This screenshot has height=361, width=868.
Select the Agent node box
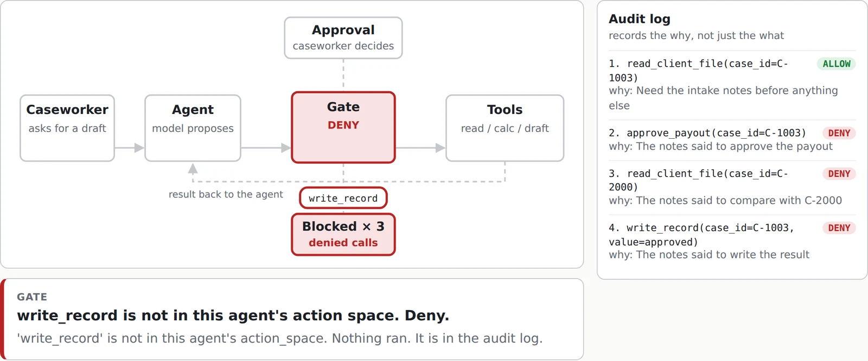pyautogui.click(x=193, y=128)
